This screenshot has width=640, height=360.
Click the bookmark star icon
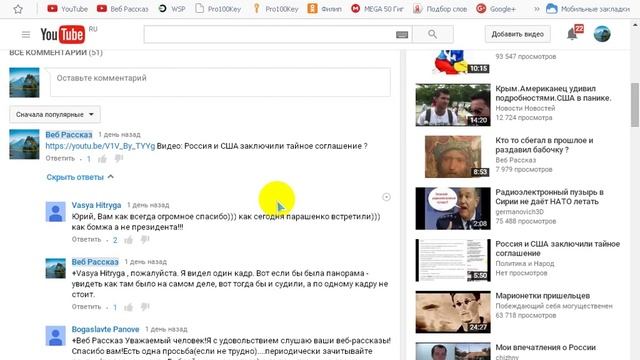18,9
